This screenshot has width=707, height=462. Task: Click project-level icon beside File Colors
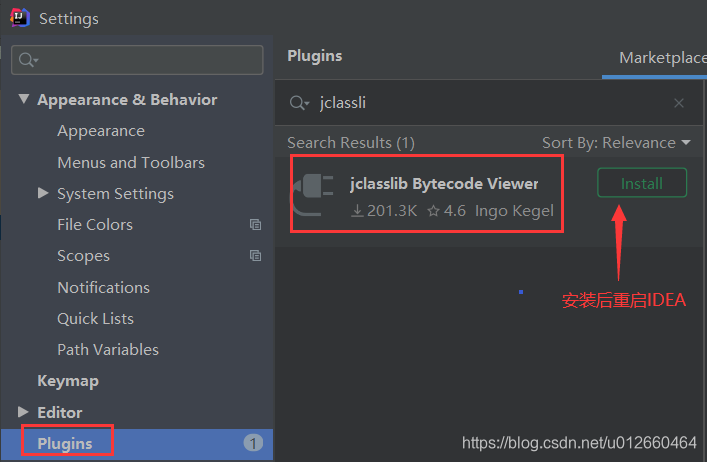click(x=255, y=224)
